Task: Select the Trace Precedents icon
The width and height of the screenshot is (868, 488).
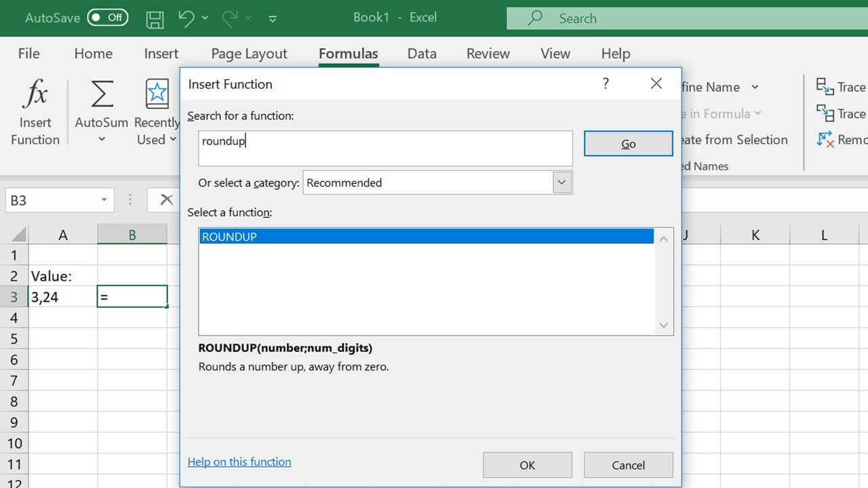Action: [x=824, y=87]
